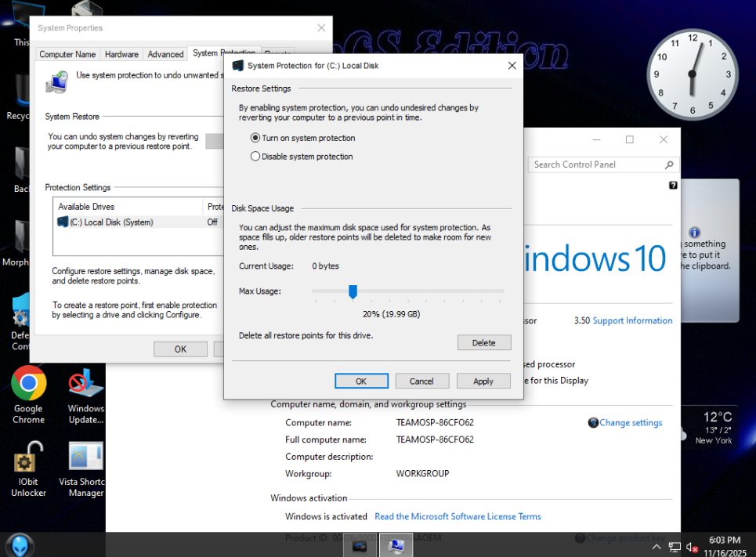
Task: Click the dark drive taskbar app icon
Action: (359, 545)
